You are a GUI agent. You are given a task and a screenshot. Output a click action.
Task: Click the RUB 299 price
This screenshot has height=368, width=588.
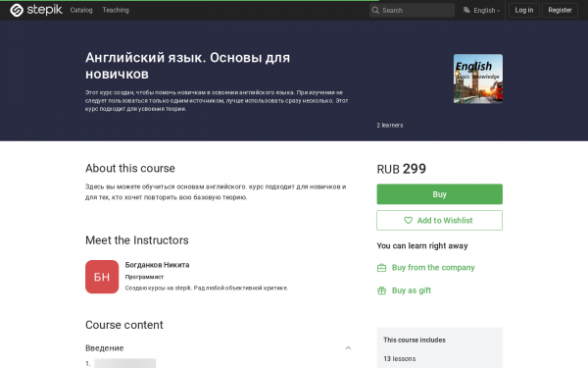pyautogui.click(x=401, y=169)
